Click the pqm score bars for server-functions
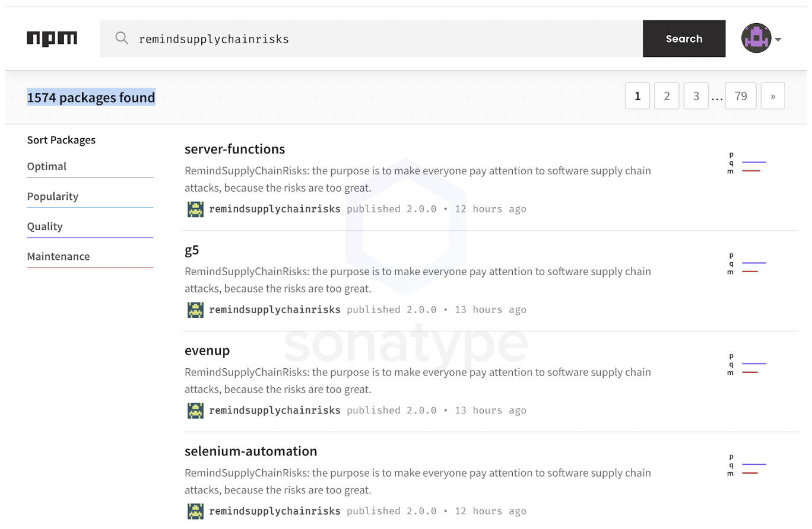Screen dimensions: 812x529 point(748,163)
